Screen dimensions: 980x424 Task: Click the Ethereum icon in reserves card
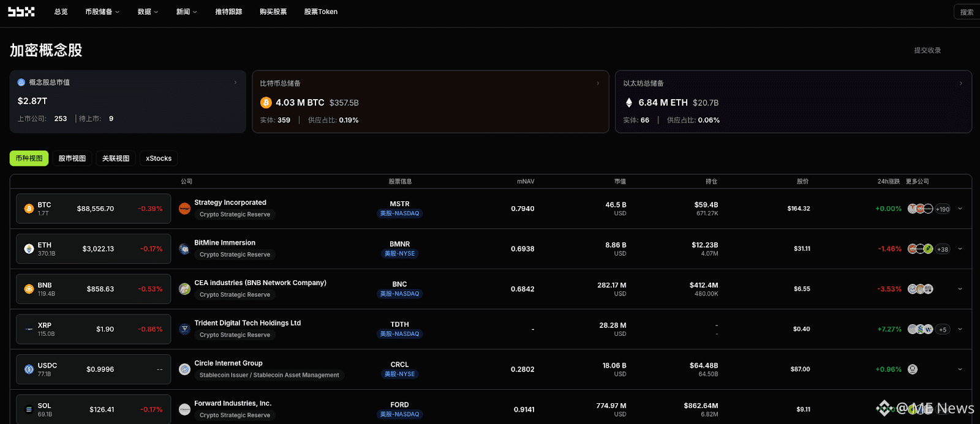pyautogui.click(x=628, y=103)
